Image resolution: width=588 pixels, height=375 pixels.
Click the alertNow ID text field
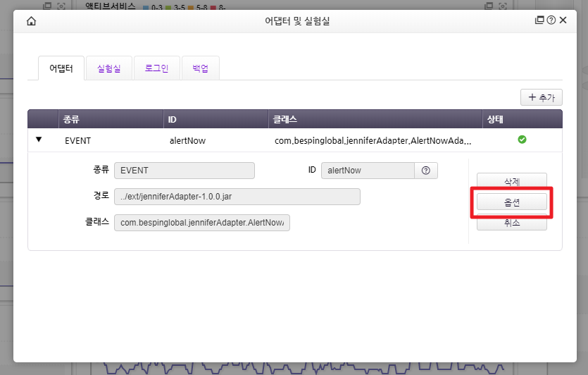(x=368, y=171)
